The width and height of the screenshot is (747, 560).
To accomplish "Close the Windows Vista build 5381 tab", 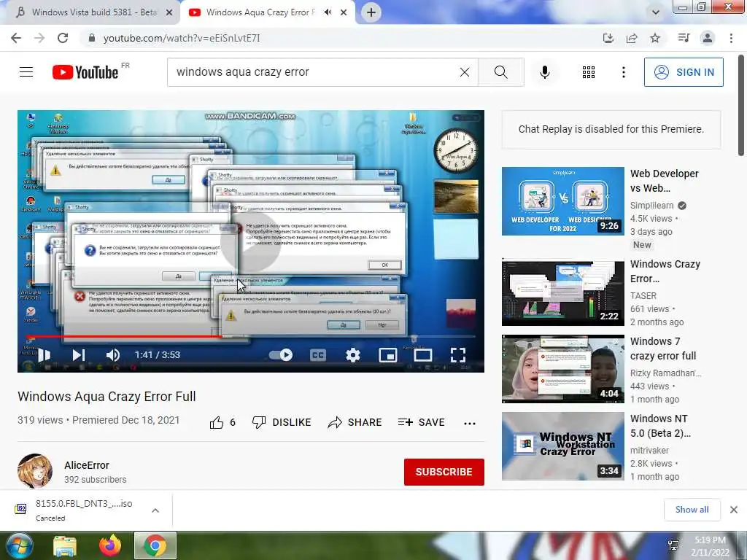I will [169, 13].
